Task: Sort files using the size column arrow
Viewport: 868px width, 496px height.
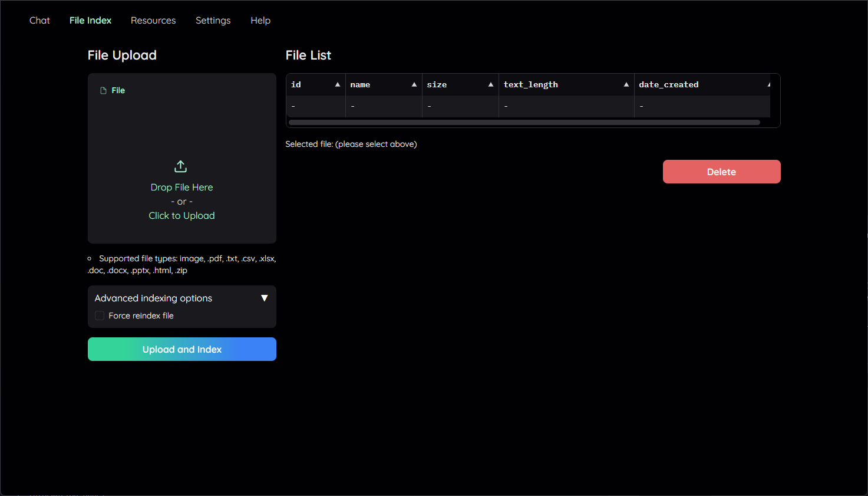Action: pyautogui.click(x=491, y=85)
